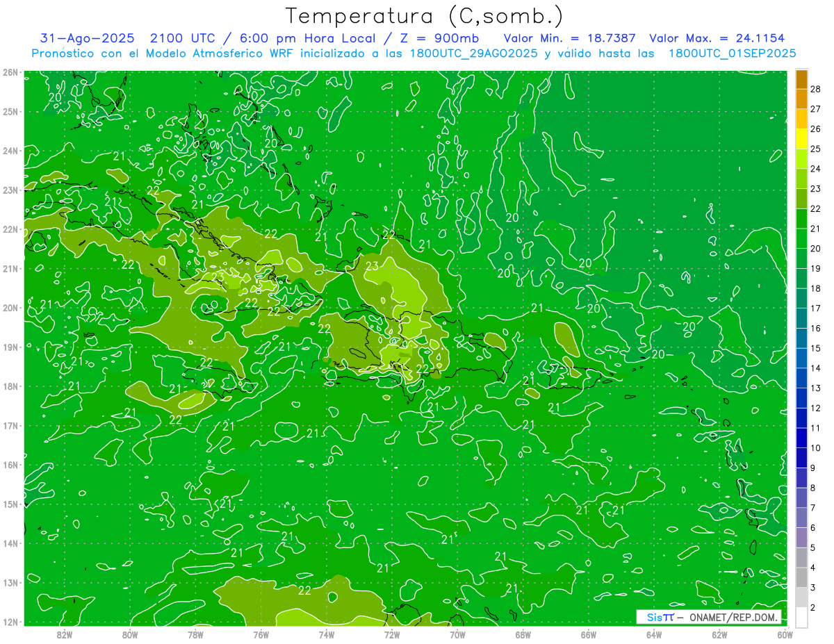Click the "20N" latitude axis label
The height and width of the screenshot is (644, 834).
[x=10, y=308]
